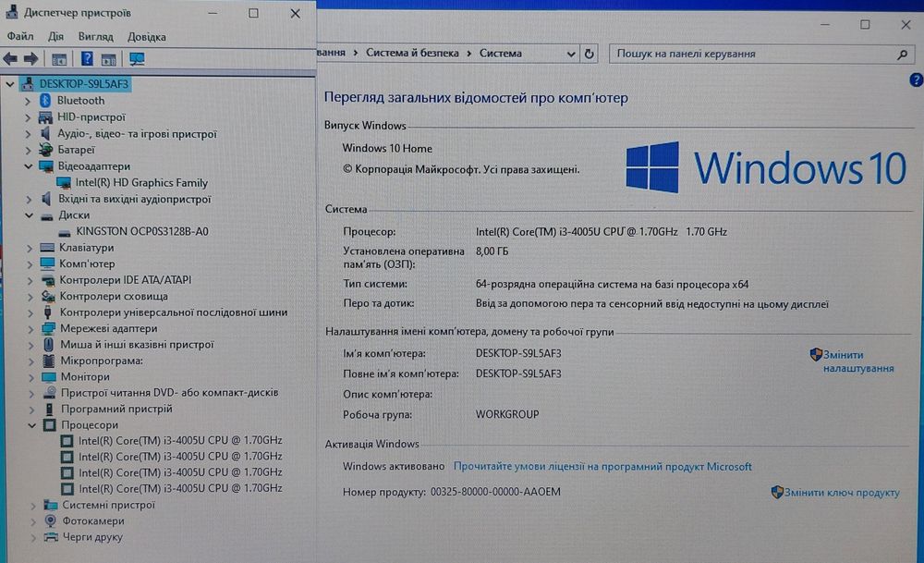Select Контролери універсальної послідовної шини item
924x563 pixels.
[x=174, y=312]
